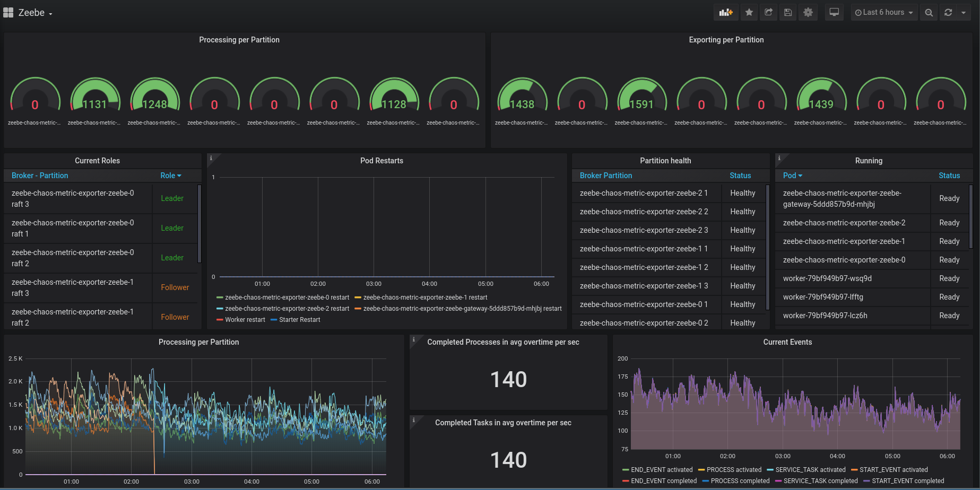Image resolution: width=980 pixels, height=490 pixels.
Task: Click START_EVENT activated legend color swatch
Action: coord(854,470)
